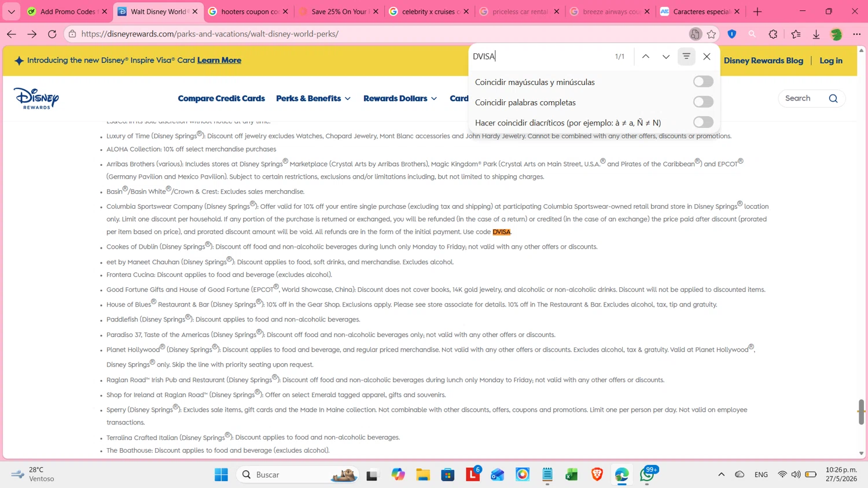
Task: Click the vertical page scrollbar thumb
Action: [x=861, y=412]
